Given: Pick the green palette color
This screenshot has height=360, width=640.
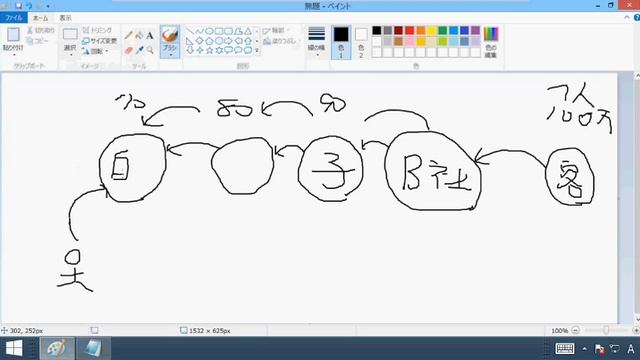Looking at the screenshot, I should click(442, 30).
